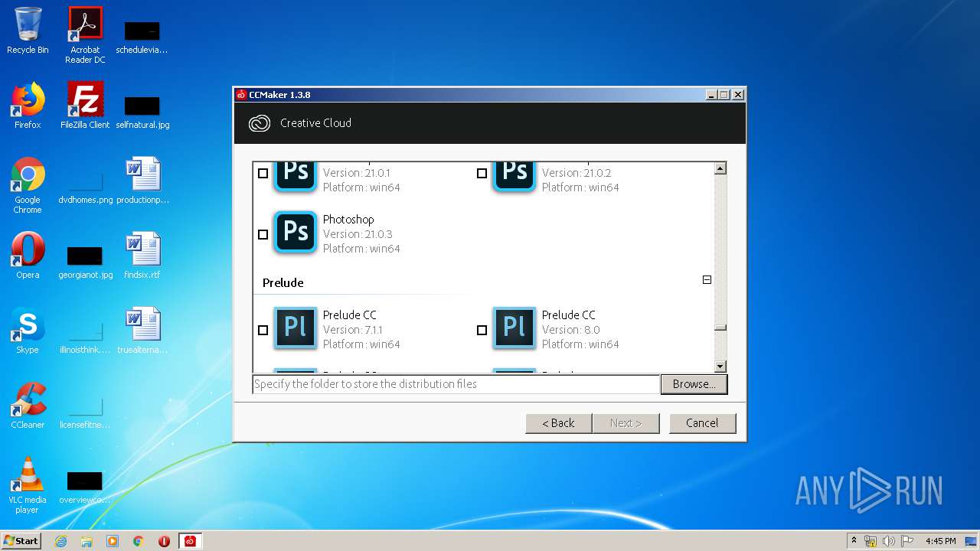Open the Opera desktop shortcut

point(28,256)
